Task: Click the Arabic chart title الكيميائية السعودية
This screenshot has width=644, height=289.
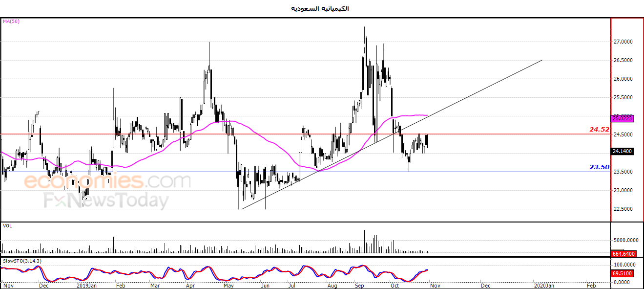Action: (x=320, y=9)
